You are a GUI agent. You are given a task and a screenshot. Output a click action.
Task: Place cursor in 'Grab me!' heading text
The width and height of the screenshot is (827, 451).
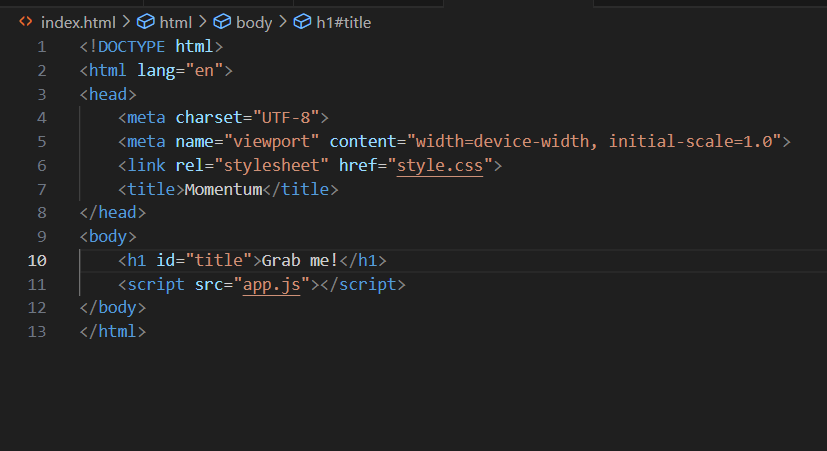(x=300, y=261)
